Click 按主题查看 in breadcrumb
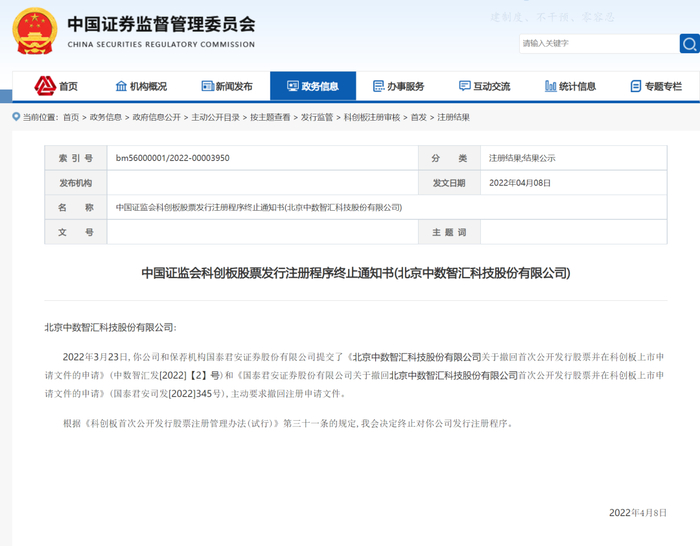 coord(270,117)
